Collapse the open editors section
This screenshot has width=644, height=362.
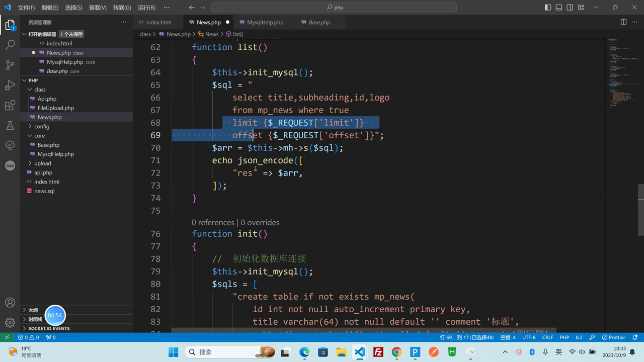[x=76, y=34]
